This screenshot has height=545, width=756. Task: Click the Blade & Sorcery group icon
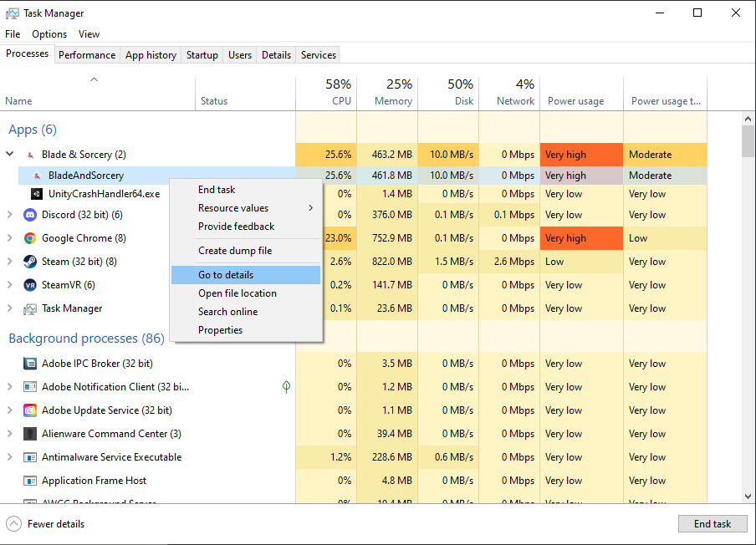(x=30, y=155)
